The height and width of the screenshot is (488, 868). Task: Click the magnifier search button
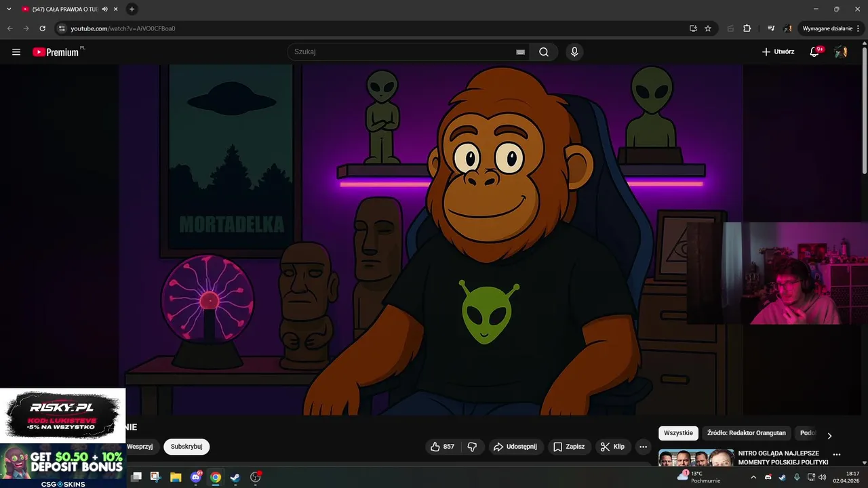[x=544, y=52]
